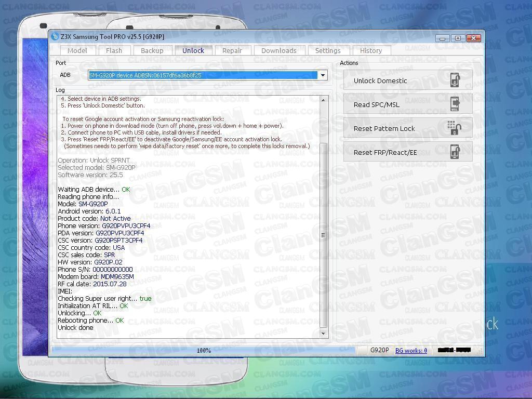The image size is (532, 399).
Task: Click 'Checking Super user right... true' line
Action: click(x=104, y=299)
